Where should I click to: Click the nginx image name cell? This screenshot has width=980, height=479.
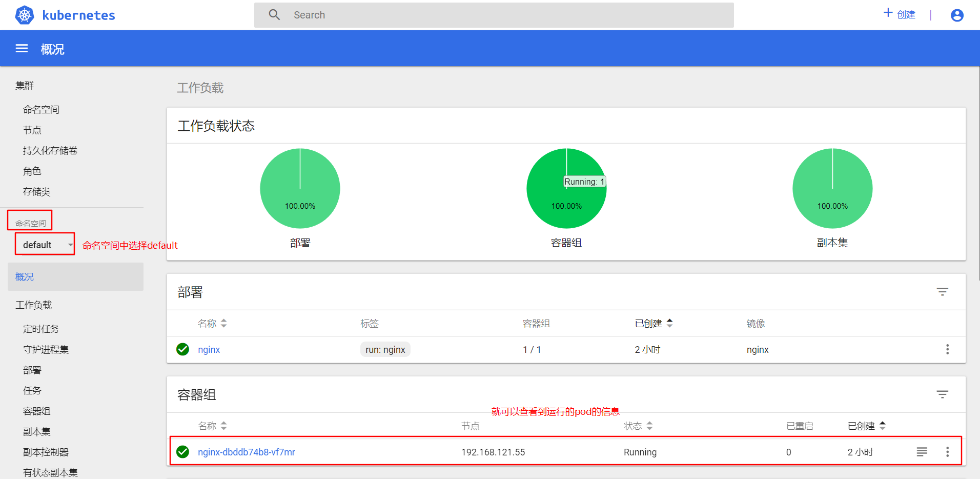tap(758, 350)
